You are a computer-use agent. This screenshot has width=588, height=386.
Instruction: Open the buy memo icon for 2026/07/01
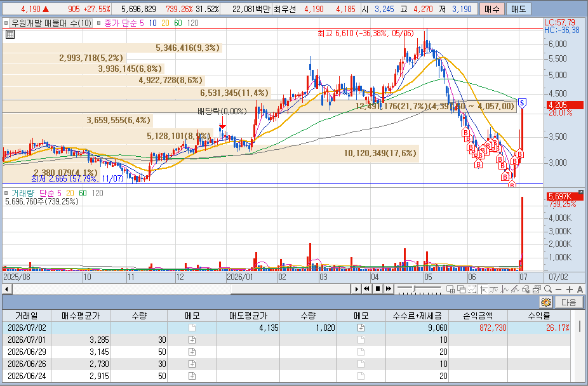click(x=192, y=340)
